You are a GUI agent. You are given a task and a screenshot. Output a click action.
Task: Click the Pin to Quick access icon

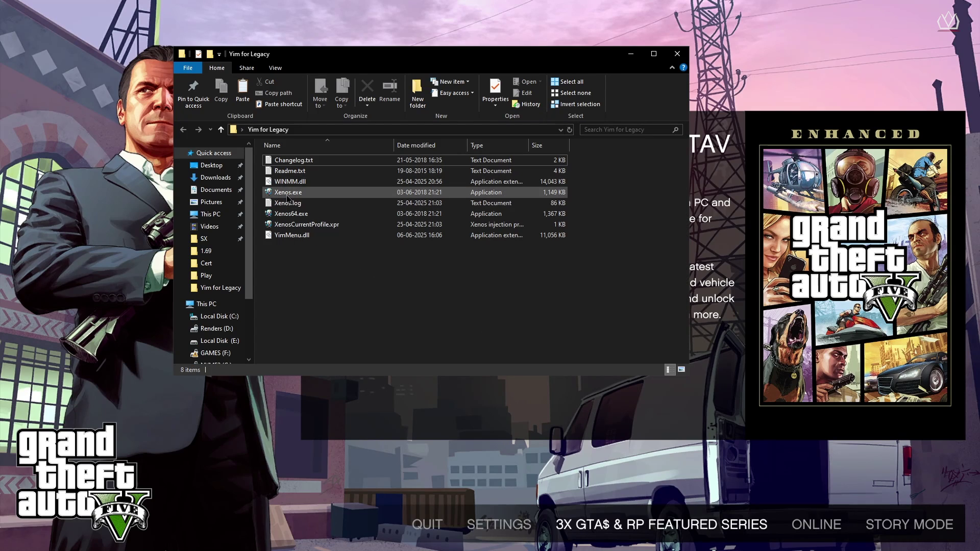(x=193, y=86)
